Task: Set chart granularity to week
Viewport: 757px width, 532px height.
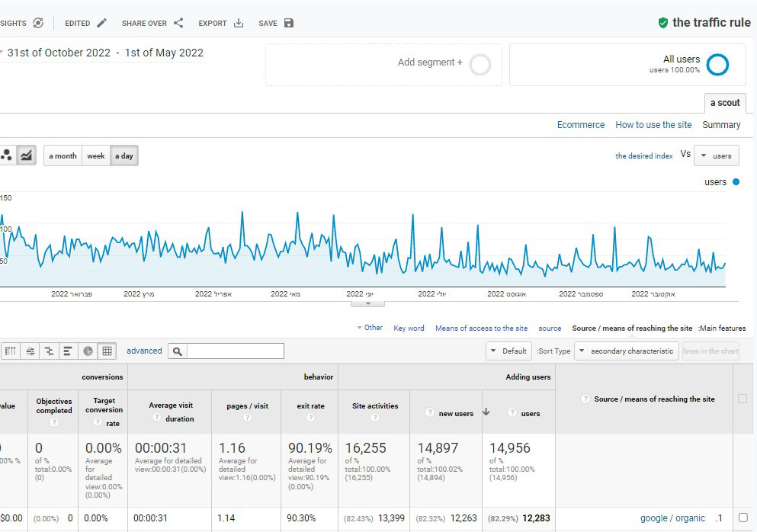Action: tap(96, 155)
